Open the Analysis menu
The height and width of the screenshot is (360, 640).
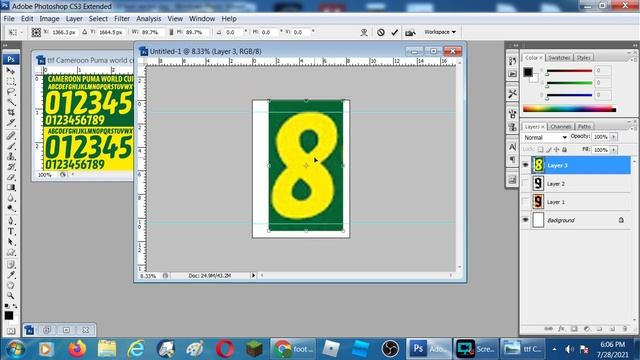point(149,19)
